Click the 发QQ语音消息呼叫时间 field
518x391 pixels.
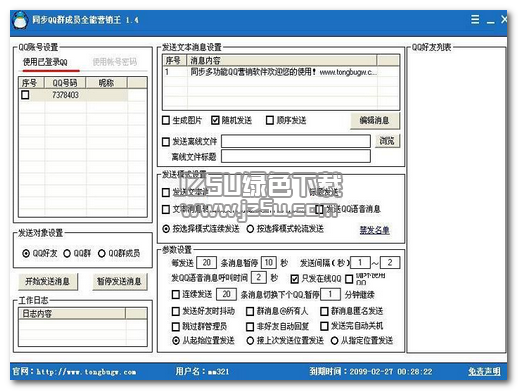258,277
